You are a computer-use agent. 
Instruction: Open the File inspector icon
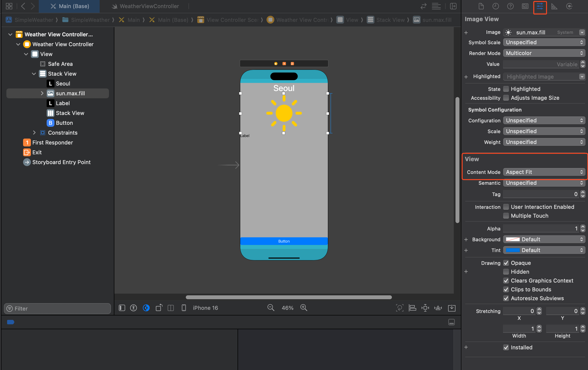click(x=481, y=6)
